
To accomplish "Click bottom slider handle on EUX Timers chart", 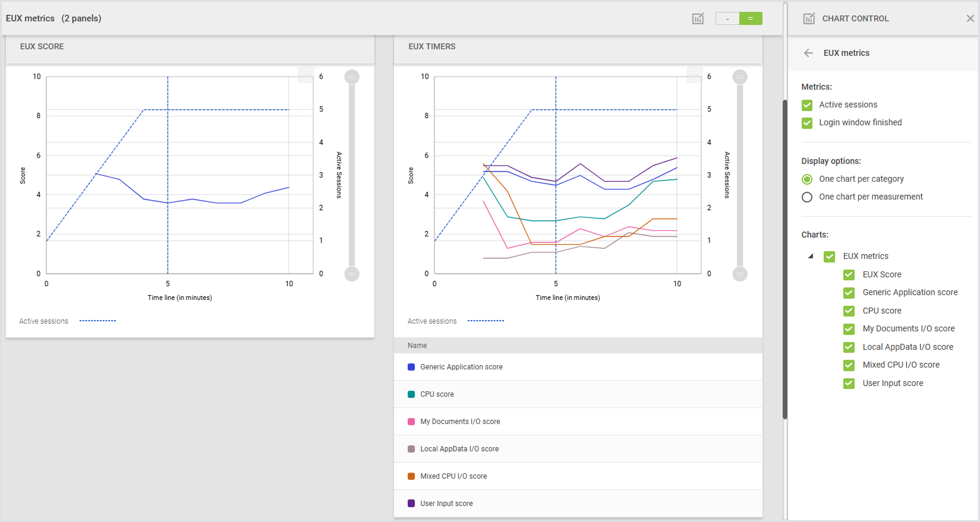I will pyautogui.click(x=740, y=274).
